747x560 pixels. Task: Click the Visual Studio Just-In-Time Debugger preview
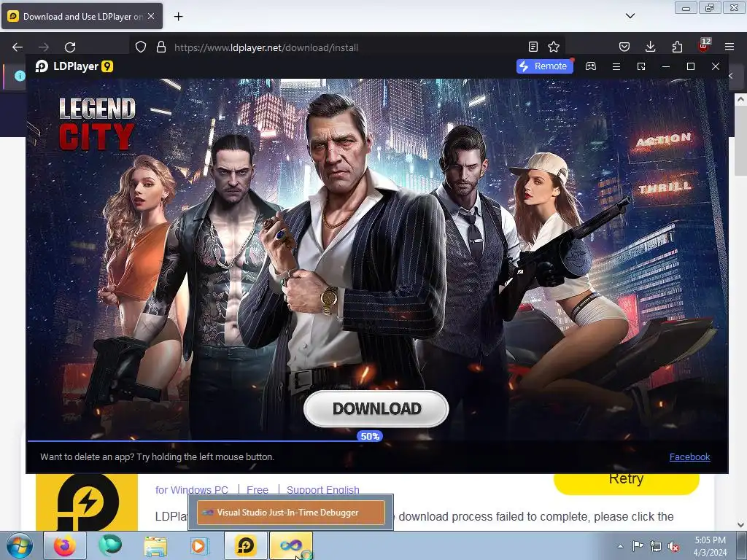290,513
